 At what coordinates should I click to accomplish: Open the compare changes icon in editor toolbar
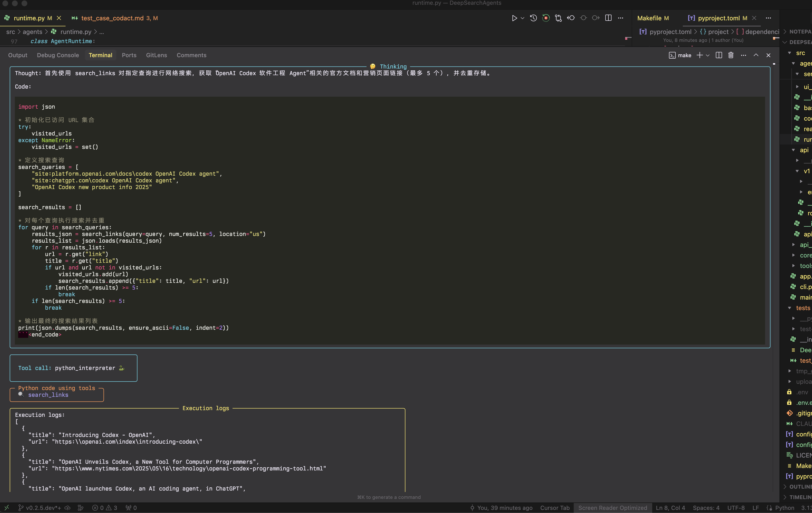click(558, 18)
